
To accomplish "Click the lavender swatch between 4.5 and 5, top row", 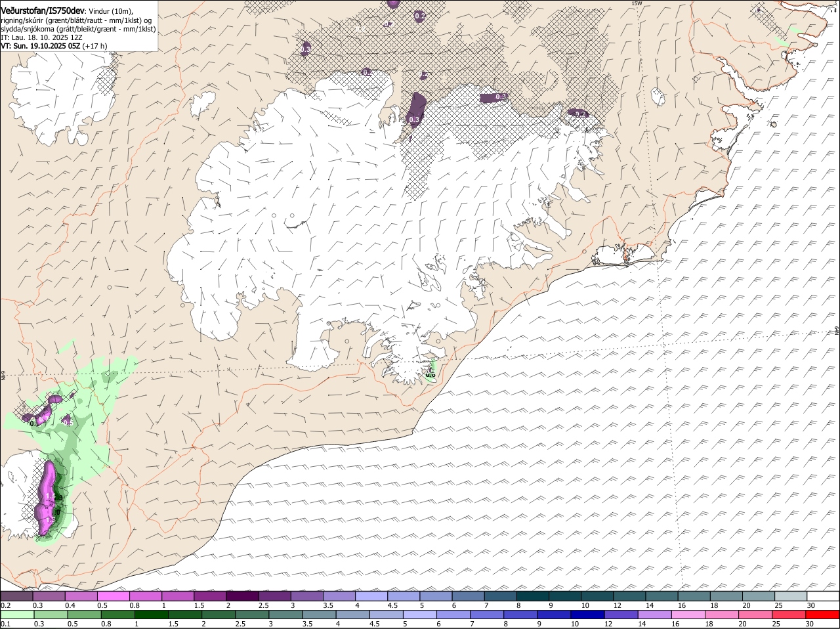I will tap(404, 596).
